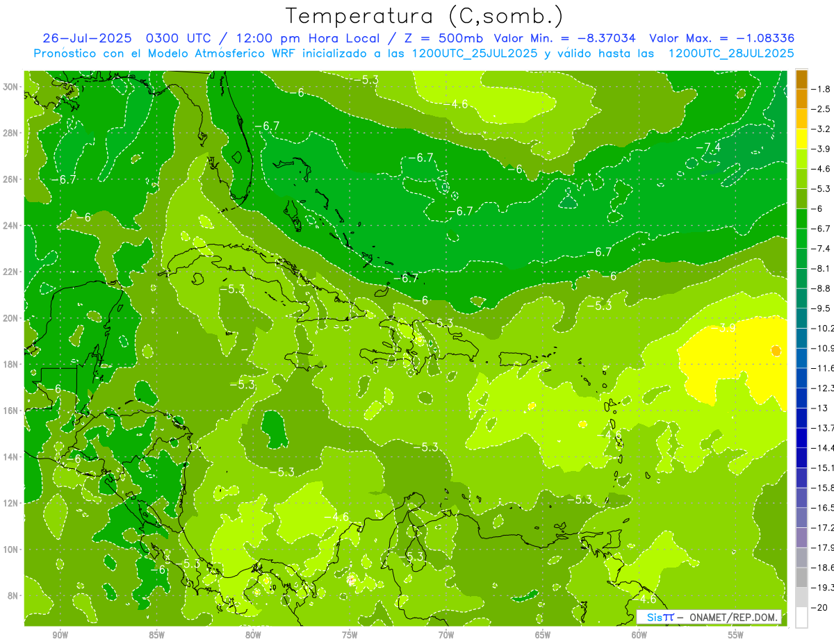Click the small orange spot inside the yellow region
Screen dimensions: 834x644
click(x=776, y=351)
